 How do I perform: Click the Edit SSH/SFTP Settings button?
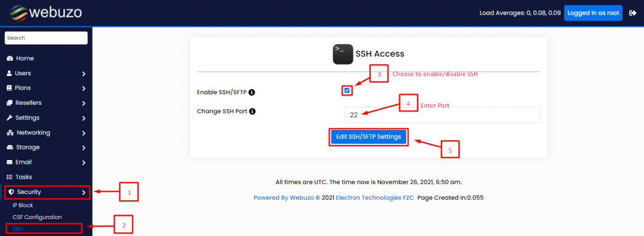point(369,137)
